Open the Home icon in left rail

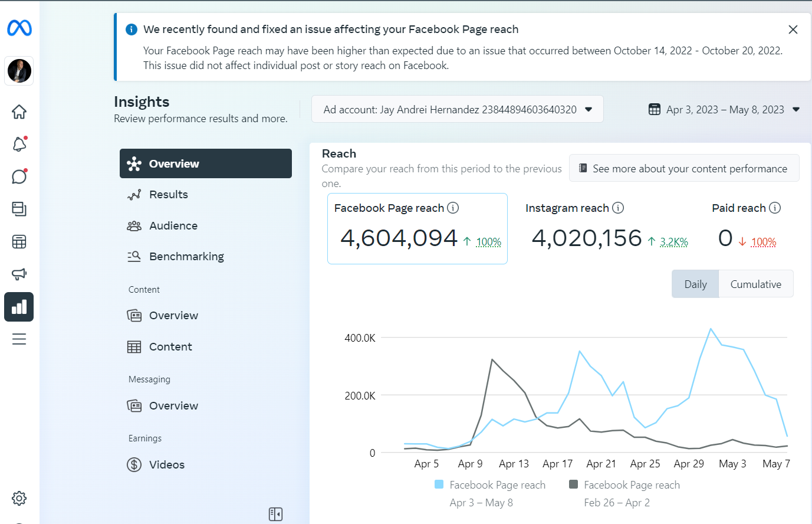(x=19, y=112)
